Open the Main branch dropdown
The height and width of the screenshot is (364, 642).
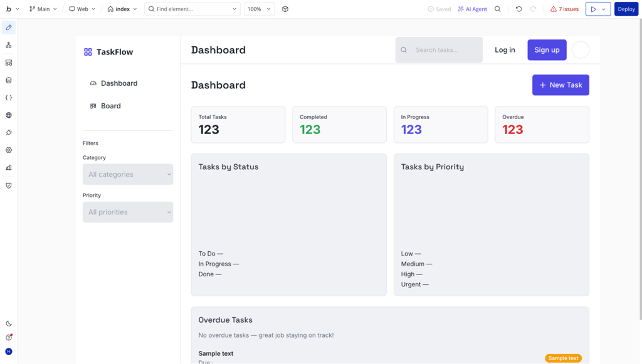43,9
